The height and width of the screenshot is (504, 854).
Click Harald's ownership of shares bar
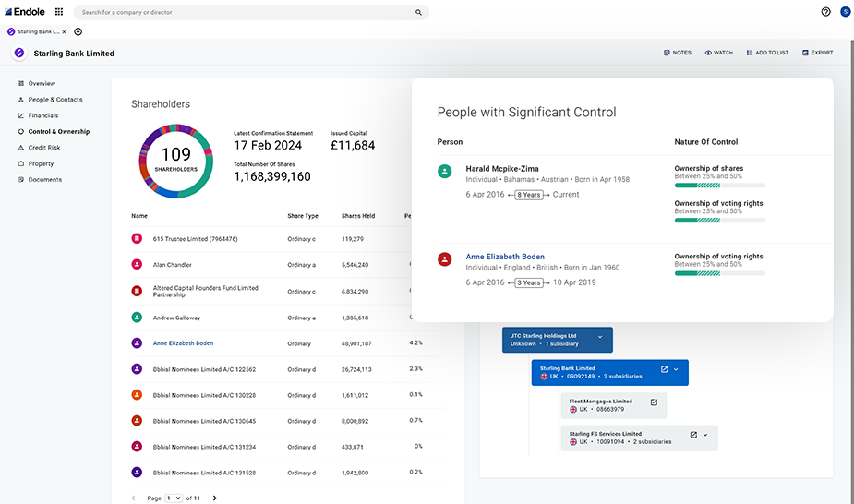(719, 186)
